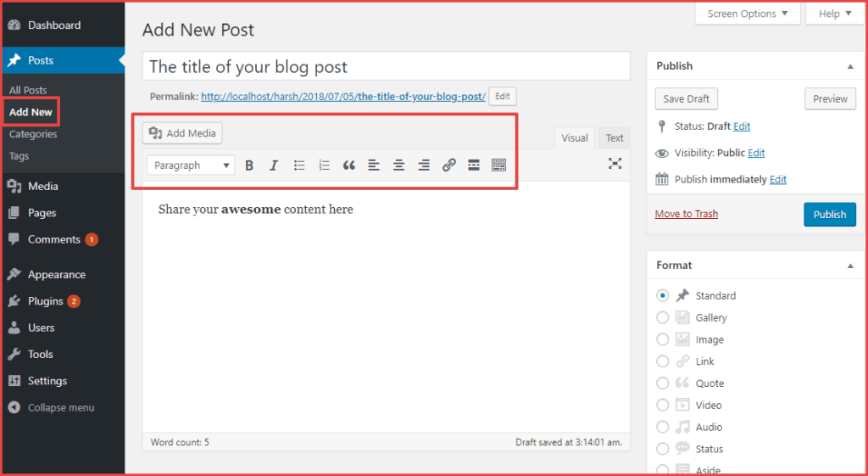This screenshot has width=868, height=476.
Task: Edit the publish date setting
Action: [778, 180]
